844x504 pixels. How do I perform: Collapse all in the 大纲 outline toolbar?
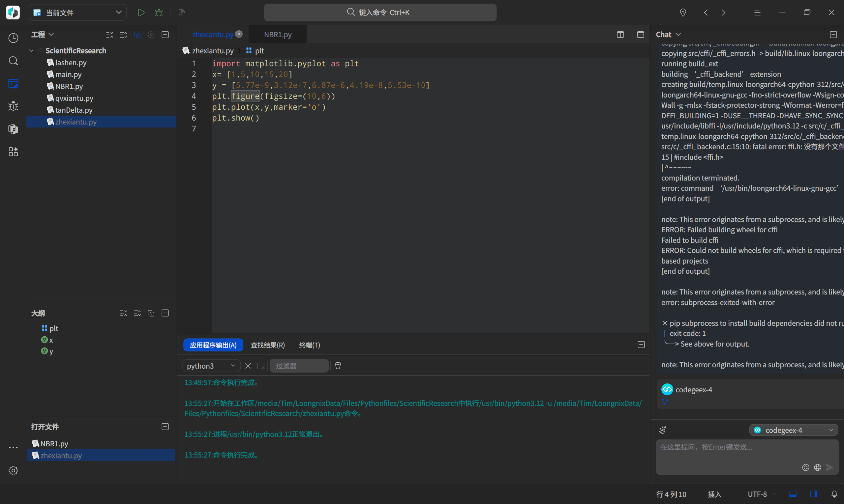(x=123, y=313)
